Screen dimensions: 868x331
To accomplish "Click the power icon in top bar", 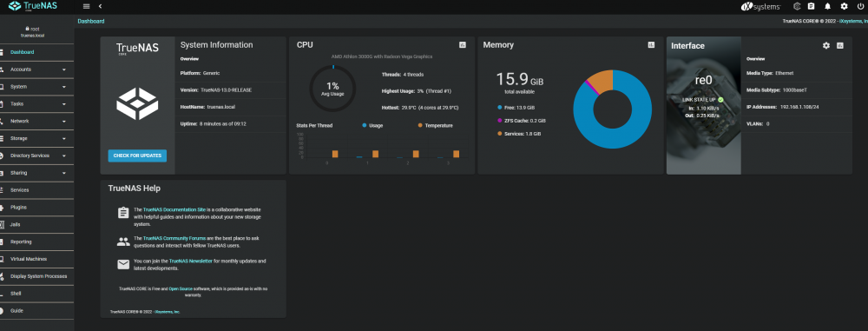I will [860, 7].
